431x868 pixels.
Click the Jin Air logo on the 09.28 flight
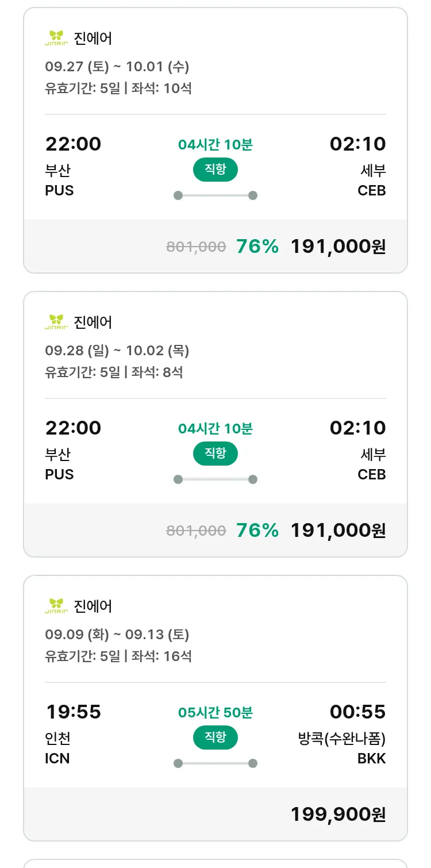coord(56,322)
